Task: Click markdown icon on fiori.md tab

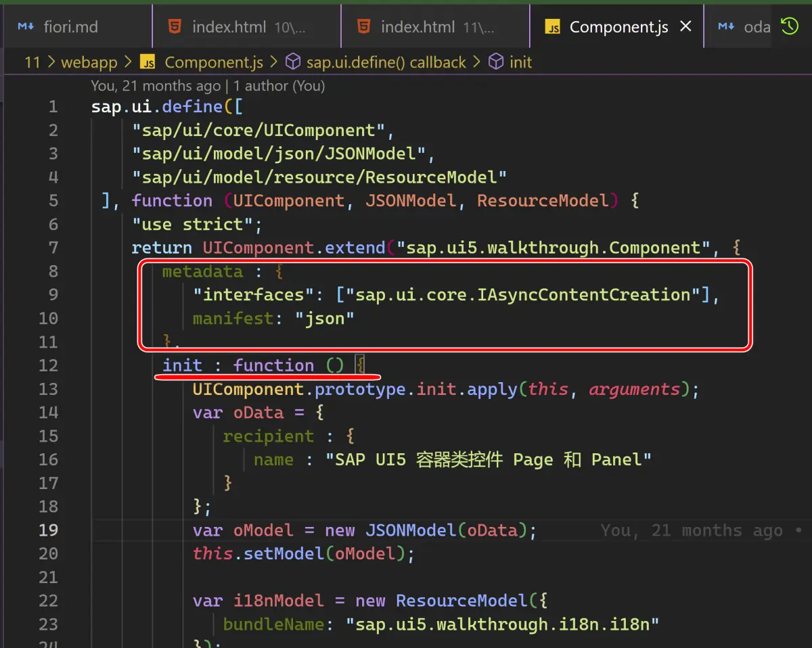Action: point(26,27)
